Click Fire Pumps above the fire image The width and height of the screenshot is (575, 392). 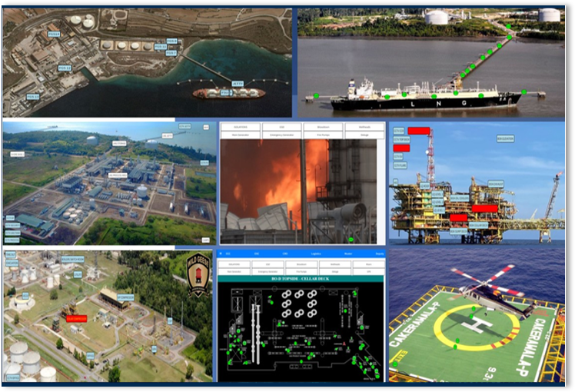point(323,135)
